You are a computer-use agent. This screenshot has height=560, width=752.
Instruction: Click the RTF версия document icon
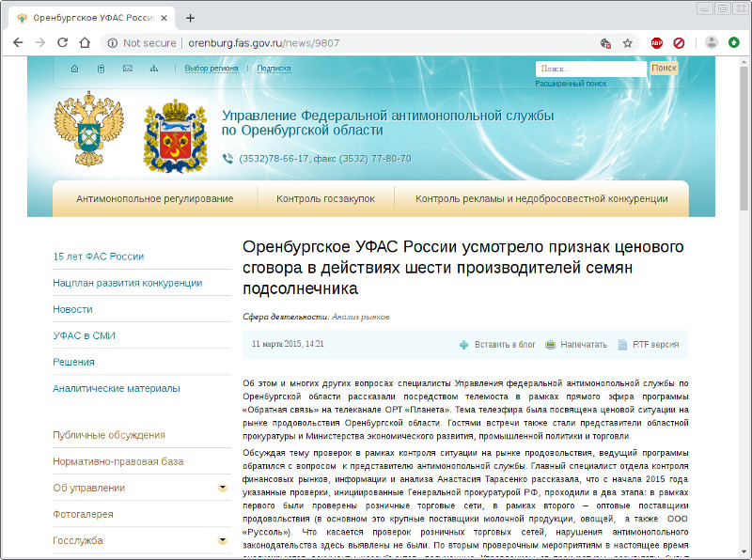[622, 345]
